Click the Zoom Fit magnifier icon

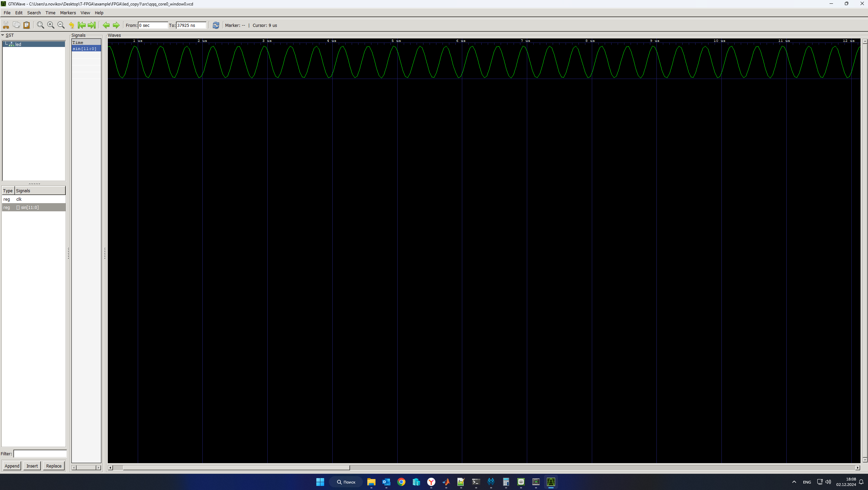tap(40, 25)
